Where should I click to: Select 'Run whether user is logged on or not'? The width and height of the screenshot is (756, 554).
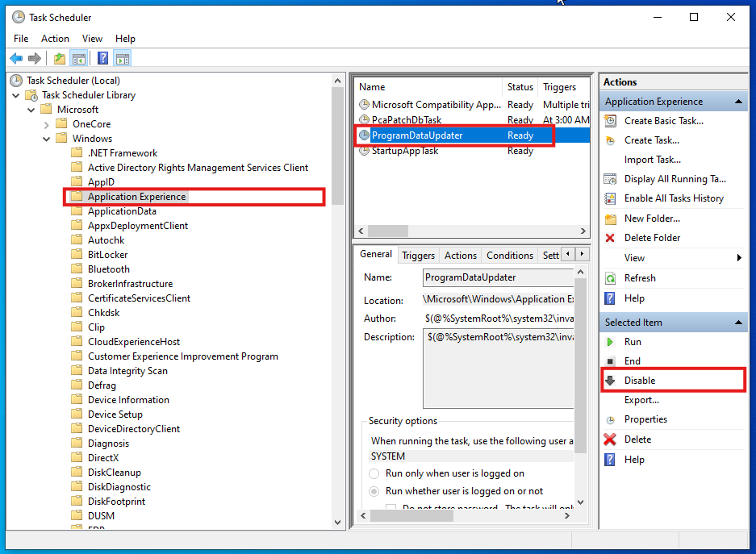[374, 491]
